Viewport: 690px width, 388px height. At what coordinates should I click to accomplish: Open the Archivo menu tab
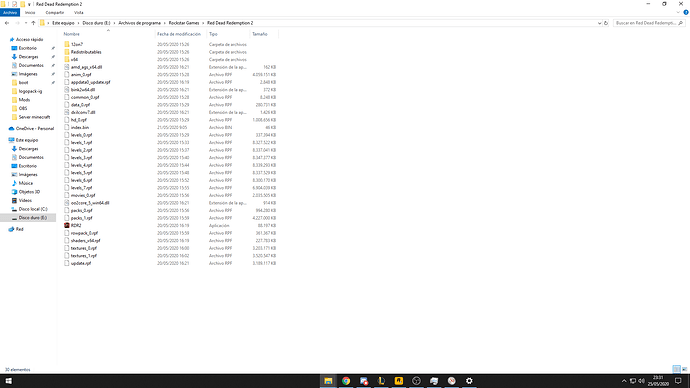(x=10, y=13)
